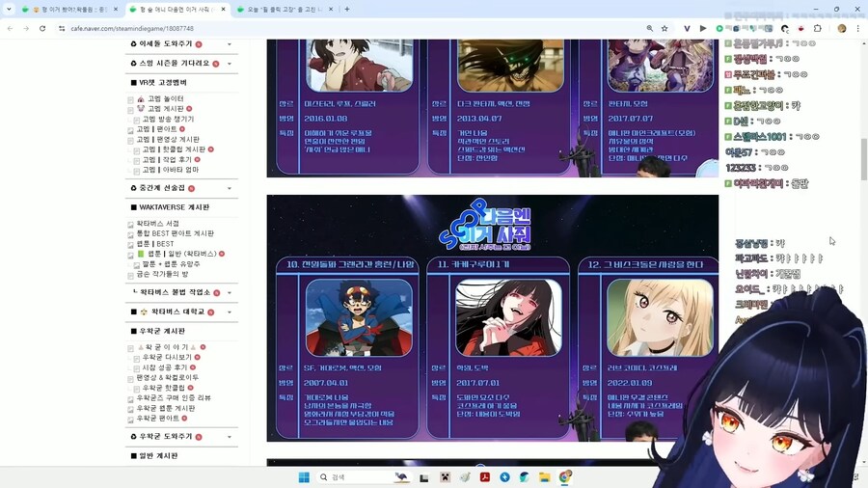Open the Chrome profile avatar

[x=841, y=28]
